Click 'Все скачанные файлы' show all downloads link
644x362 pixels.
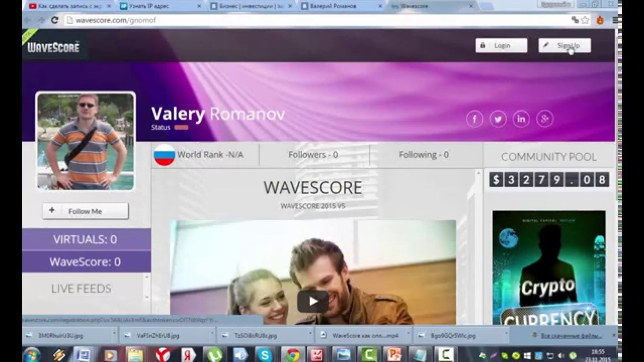pos(571,335)
